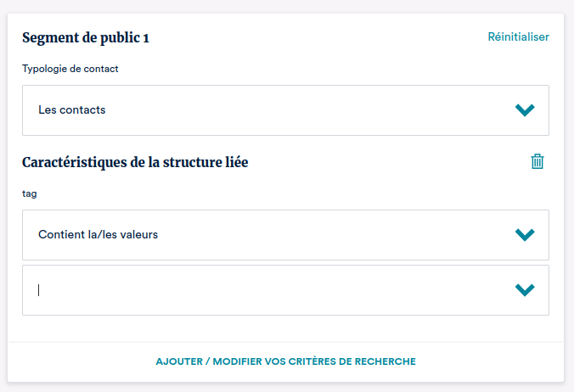Click Réinitialiser to reset the segment
This screenshot has height=392, width=574.
(518, 36)
